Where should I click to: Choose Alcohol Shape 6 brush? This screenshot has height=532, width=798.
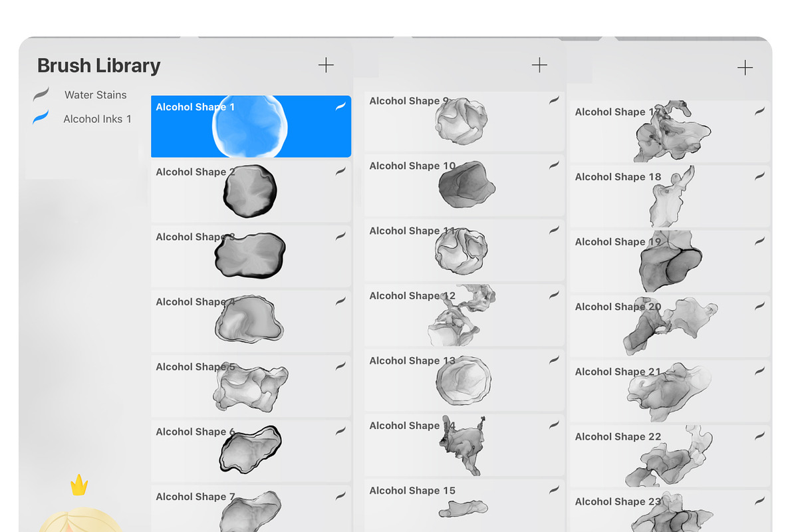click(x=251, y=452)
